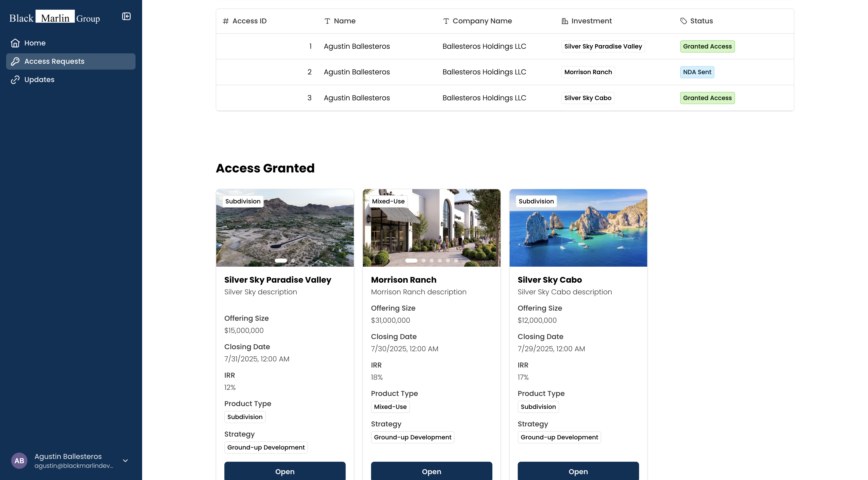Image resolution: width=868 pixels, height=480 pixels.
Task: Expand the user account chevron menu
Action: pyautogui.click(x=125, y=460)
